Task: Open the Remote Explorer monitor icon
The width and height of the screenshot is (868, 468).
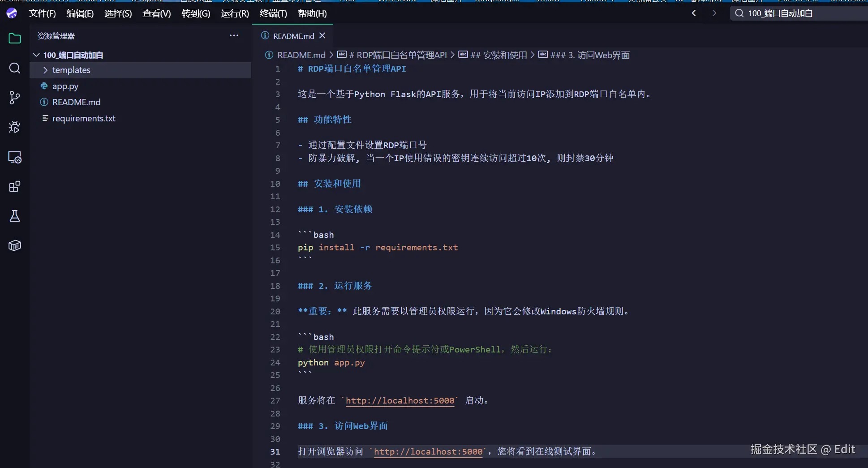Action: pyautogui.click(x=15, y=157)
